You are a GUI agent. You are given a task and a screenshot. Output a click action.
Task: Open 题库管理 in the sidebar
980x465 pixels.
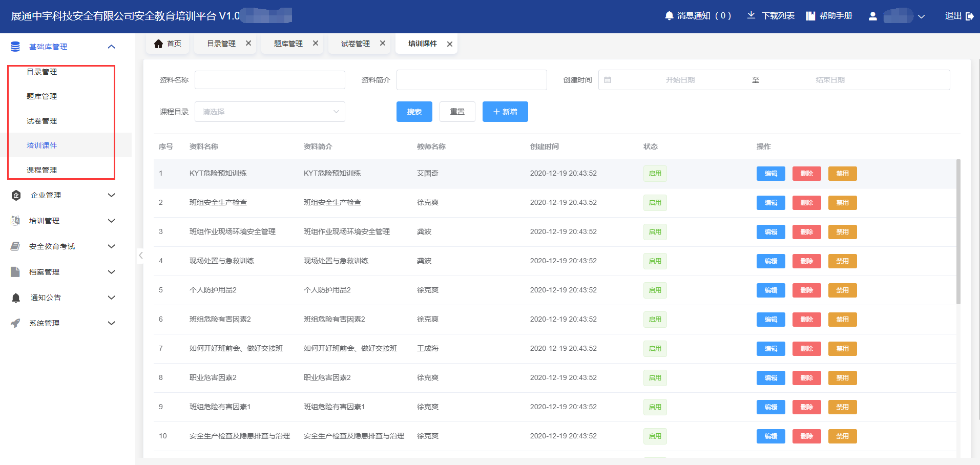coord(42,96)
